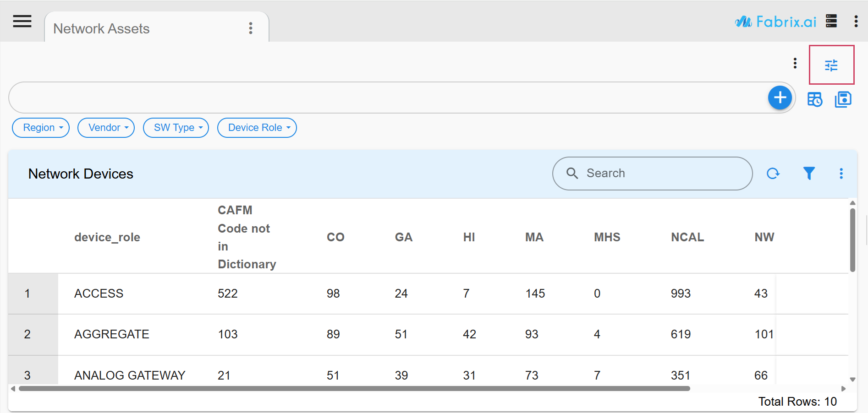Image resolution: width=868 pixels, height=413 pixels.
Task: Select the ACCESS row in the table
Action: [99, 293]
